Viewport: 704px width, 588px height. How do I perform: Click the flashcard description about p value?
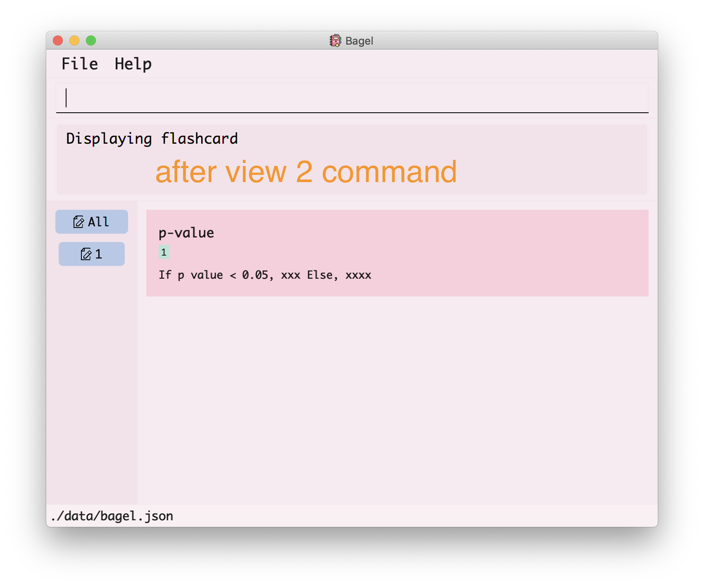(265, 275)
